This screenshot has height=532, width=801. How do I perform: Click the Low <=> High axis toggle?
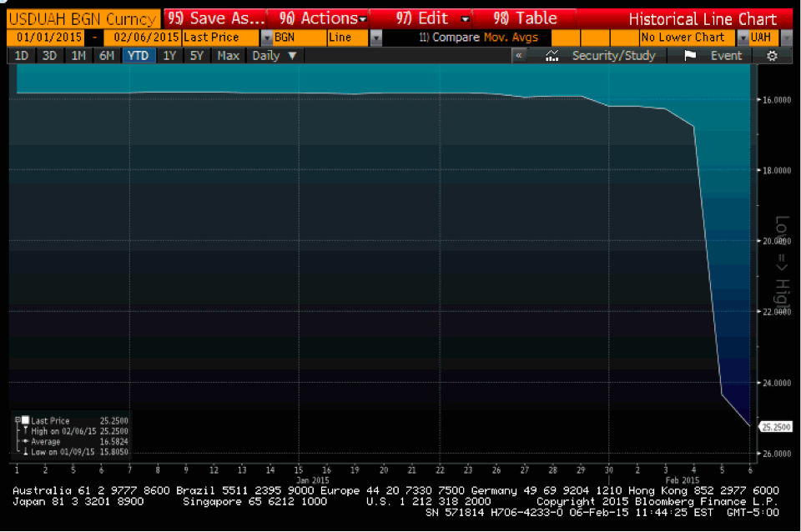[x=782, y=261]
